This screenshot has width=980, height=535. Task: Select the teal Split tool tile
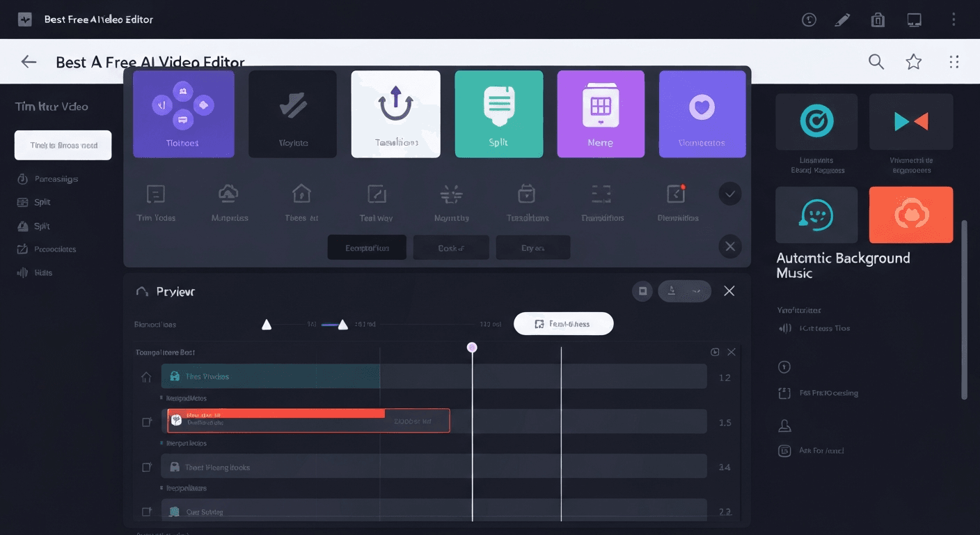click(x=498, y=114)
